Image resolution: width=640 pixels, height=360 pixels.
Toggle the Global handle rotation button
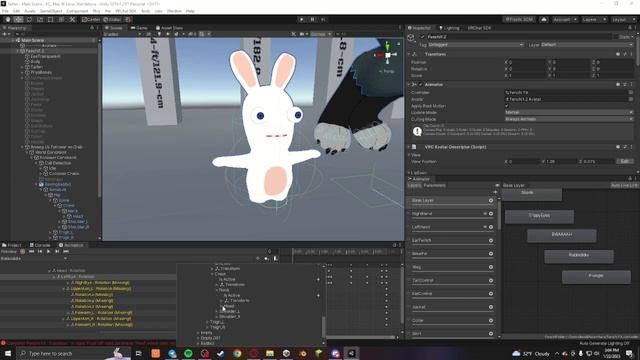[x=112, y=19]
